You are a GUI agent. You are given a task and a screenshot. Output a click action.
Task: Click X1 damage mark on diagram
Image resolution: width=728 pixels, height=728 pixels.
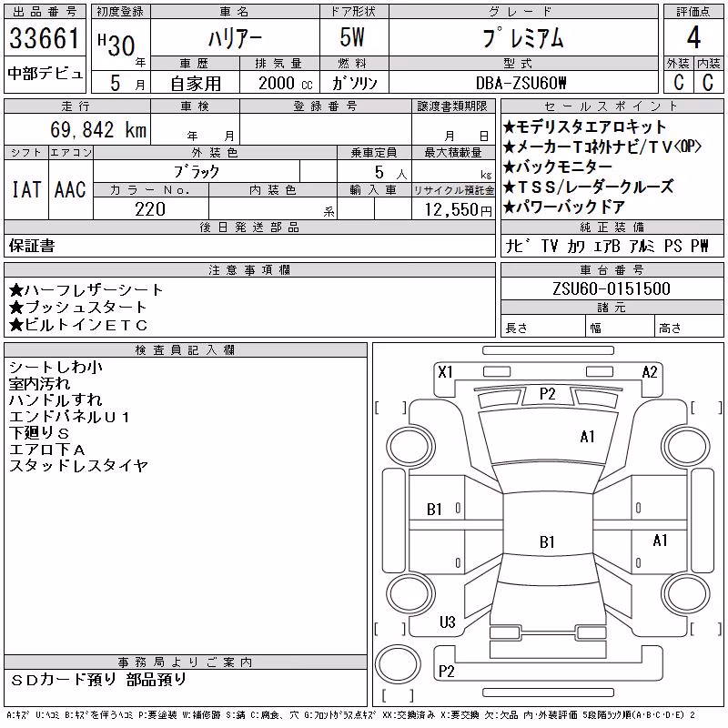pyautogui.click(x=445, y=372)
